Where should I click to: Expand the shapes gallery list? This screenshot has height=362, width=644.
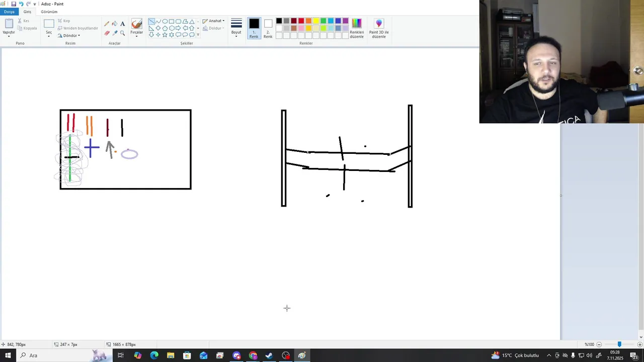[x=198, y=35]
